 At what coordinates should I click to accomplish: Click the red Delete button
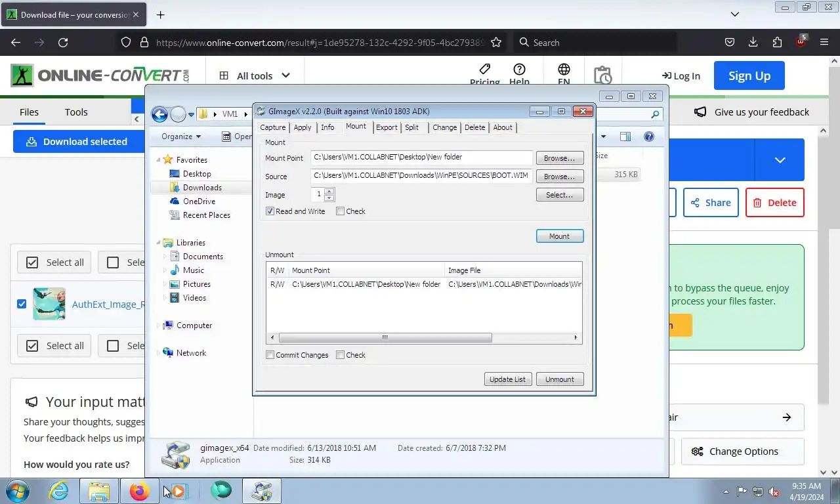775,203
